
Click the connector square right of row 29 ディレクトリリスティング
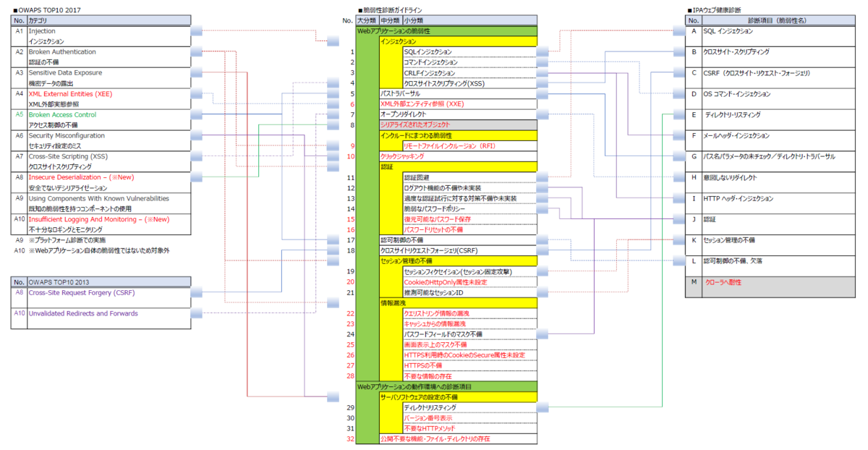(x=543, y=408)
